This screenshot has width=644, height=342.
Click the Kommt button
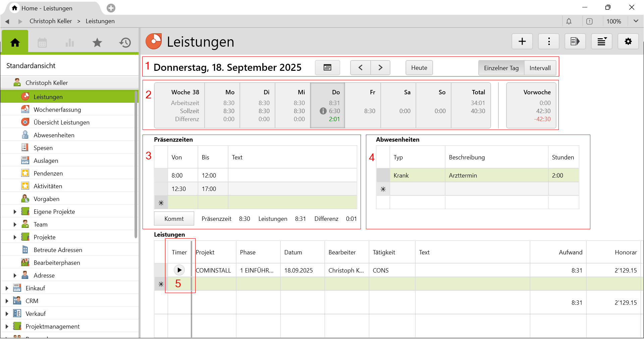coord(174,219)
